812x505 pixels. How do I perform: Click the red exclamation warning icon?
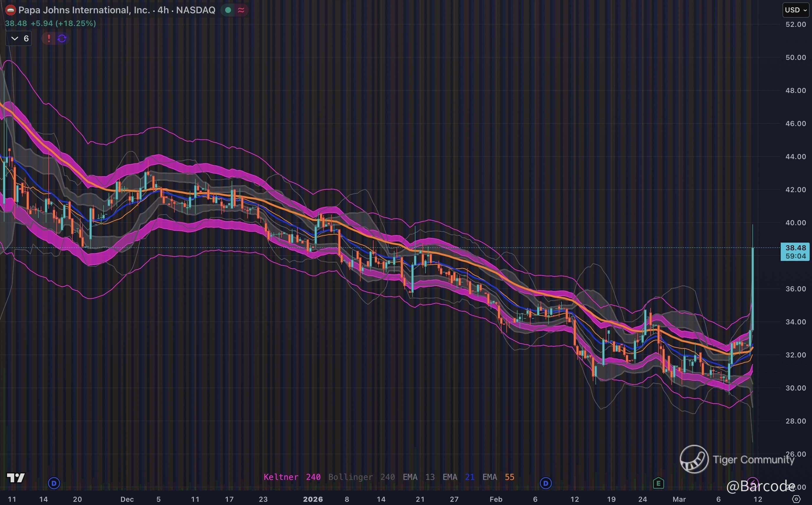tap(49, 38)
